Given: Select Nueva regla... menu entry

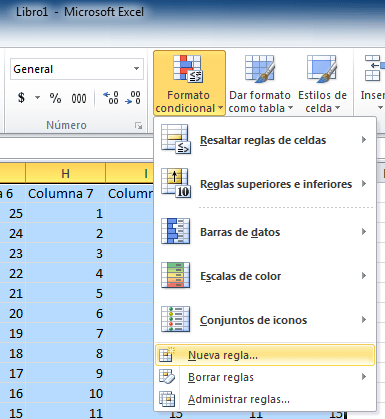Looking at the screenshot, I should click(x=265, y=355).
